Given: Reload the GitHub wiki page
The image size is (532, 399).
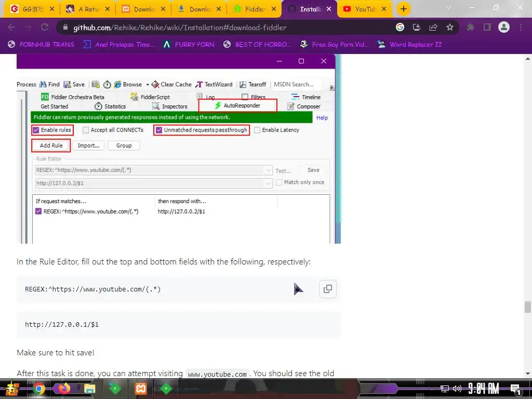Looking at the screenshot, I should click(x=45, y=27).
